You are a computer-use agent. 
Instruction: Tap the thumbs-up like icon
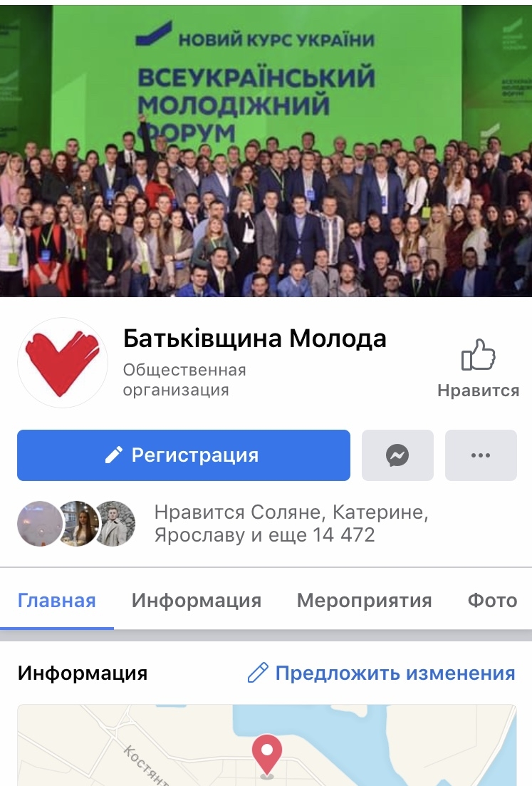(478, 354)
